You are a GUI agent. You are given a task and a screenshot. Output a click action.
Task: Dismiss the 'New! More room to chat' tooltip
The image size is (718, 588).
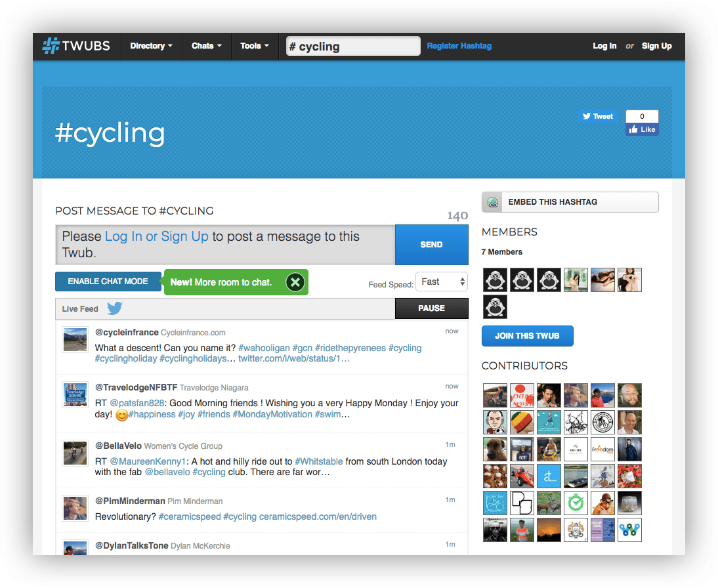click(295, 282)
